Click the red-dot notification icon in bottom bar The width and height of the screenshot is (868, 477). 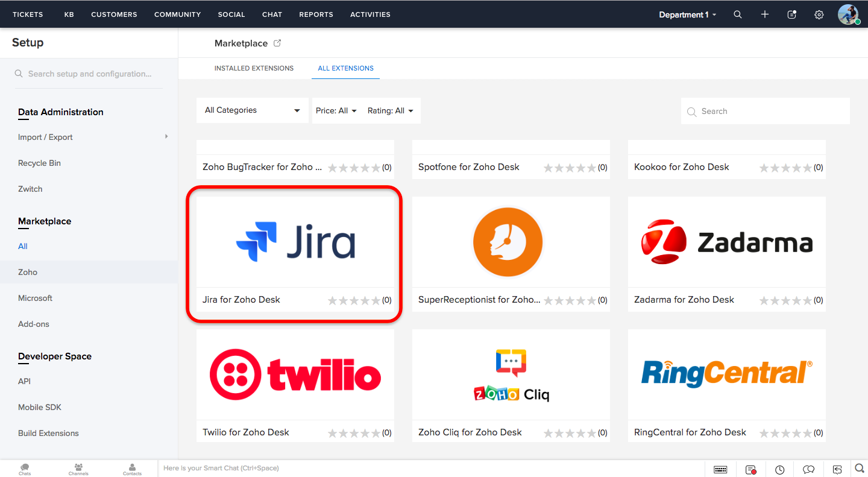click(750, 470)
